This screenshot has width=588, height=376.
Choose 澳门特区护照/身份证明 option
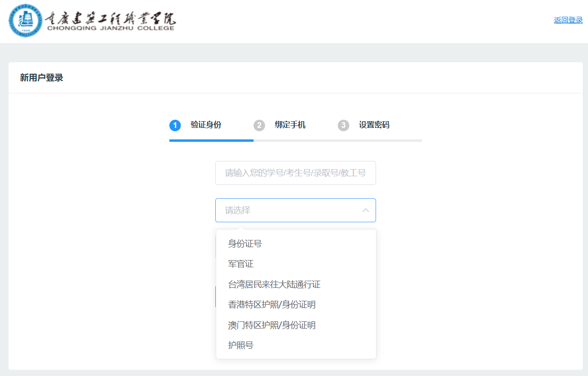[x=272, y=325]
